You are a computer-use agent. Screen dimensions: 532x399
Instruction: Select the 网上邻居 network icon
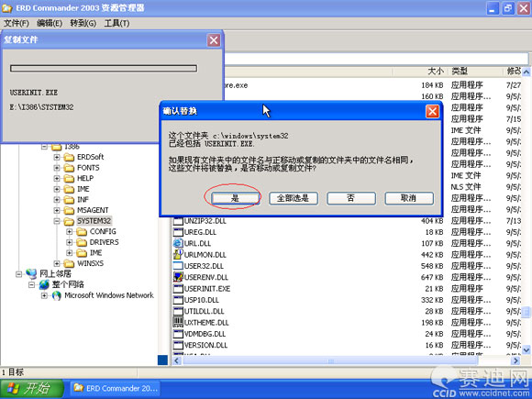(31, 273)
